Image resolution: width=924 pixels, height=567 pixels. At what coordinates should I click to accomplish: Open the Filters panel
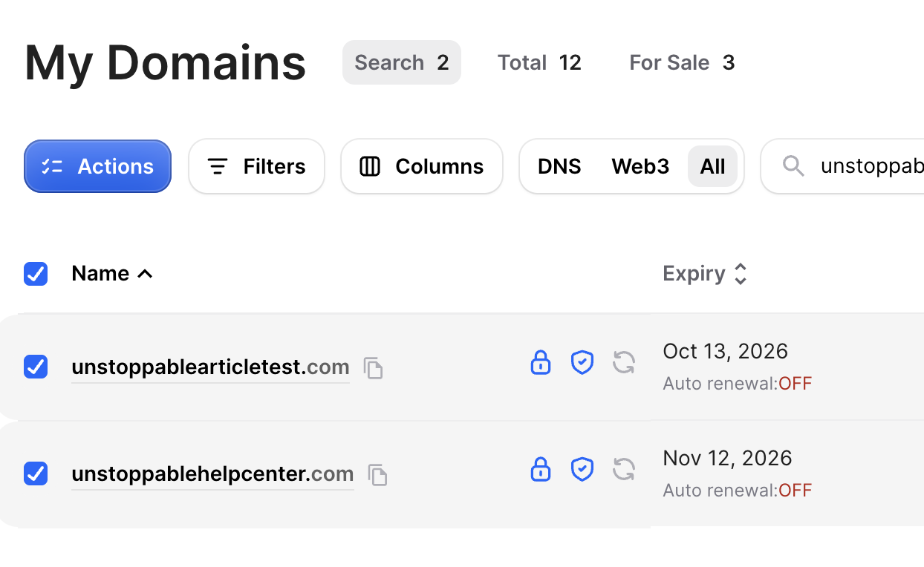257,166
